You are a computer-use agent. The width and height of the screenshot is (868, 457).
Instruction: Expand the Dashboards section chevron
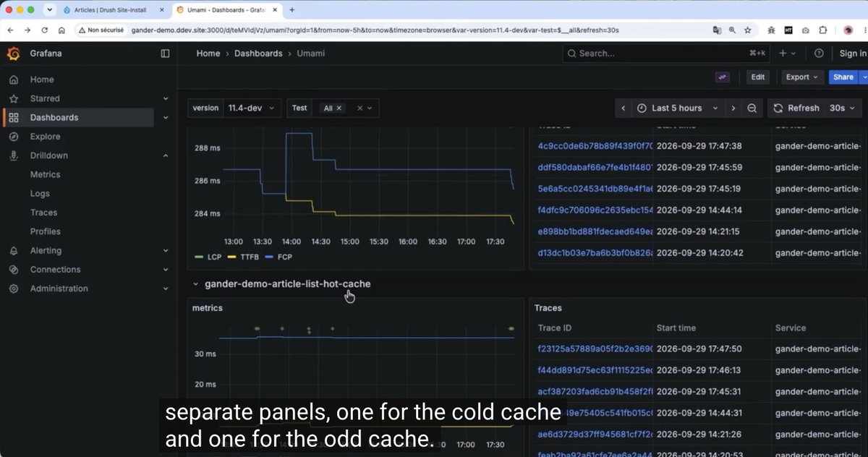point(165,118)
